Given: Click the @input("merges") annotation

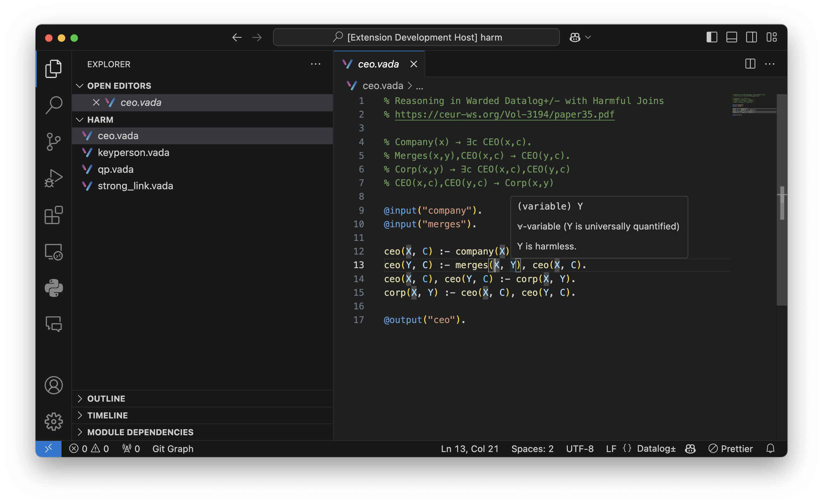Looking at the screenshot, I should click(x=430, y=224).
